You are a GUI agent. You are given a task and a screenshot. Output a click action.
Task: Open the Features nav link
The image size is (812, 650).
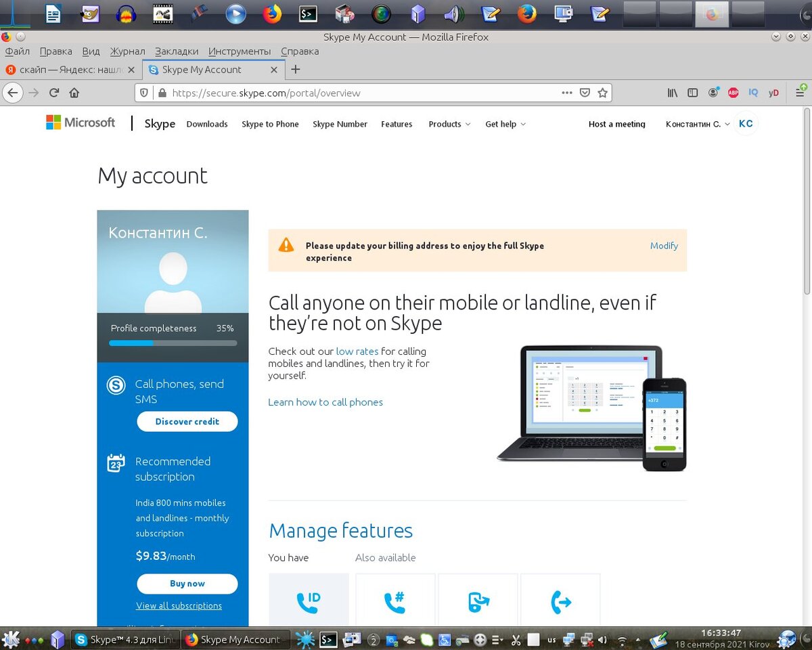coord(397,124)
